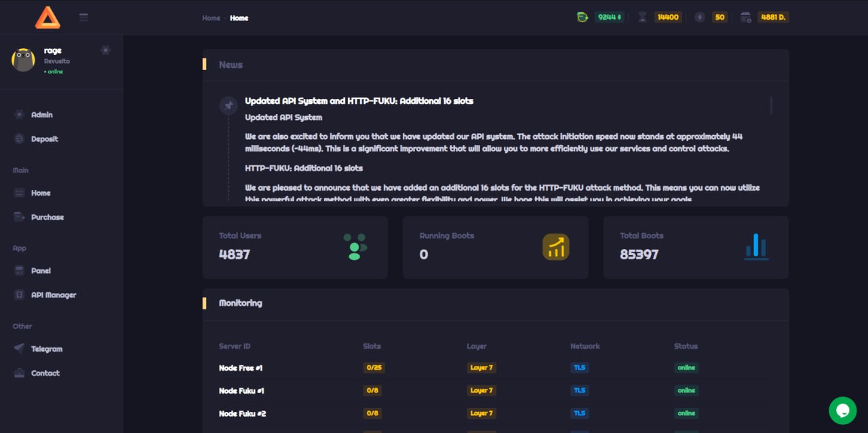The height and width of the screenshot is (433, 868).
Task: Click the green balance badge showing 9244
Action: [x=609, y=18]
